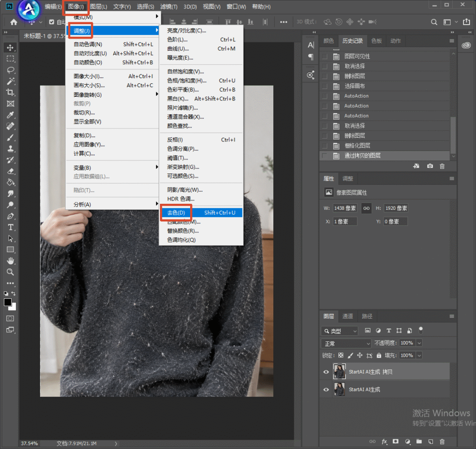Image resolution: width=476 pixels, height=449 pixels.
Task: Click the black foreground color swatch
Action: pos(7,302)
